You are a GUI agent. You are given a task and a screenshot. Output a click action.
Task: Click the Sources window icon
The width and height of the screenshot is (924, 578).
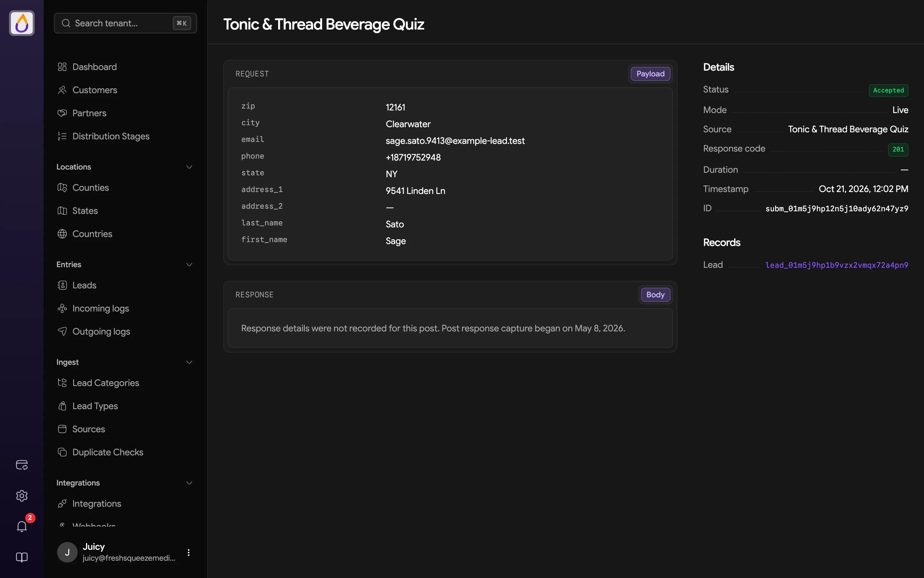tap(62, 429)
